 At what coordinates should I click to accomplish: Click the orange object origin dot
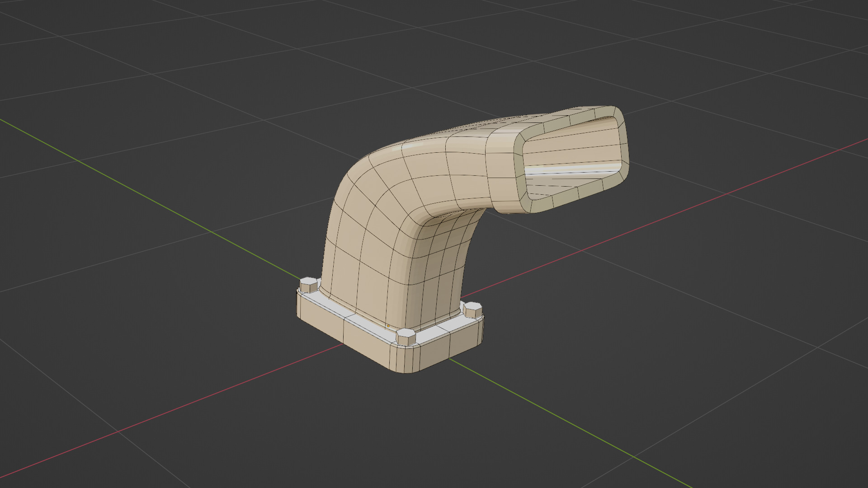(x=388, y=326)
